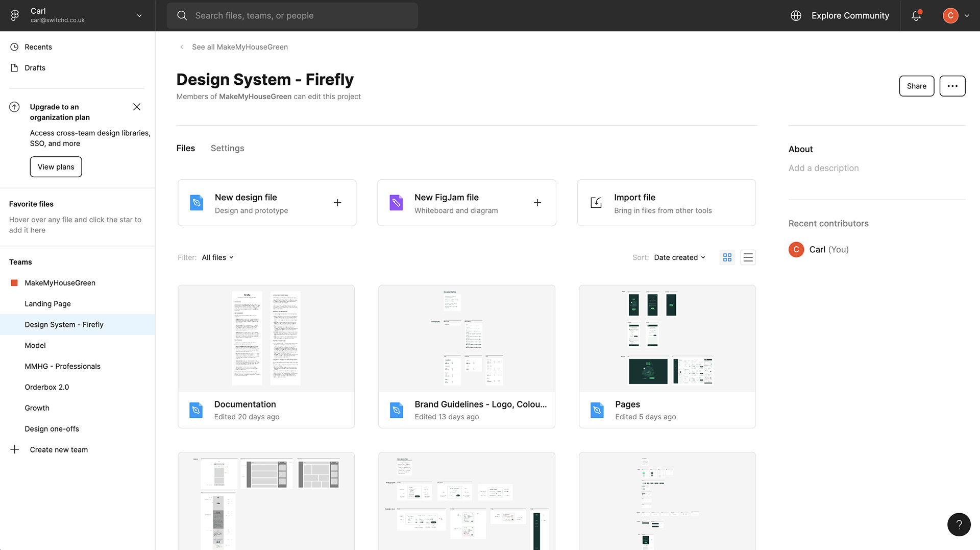Screen dimensions: 980x550
Task: Click the search magnifier icon
Action: tap(182, 15)
